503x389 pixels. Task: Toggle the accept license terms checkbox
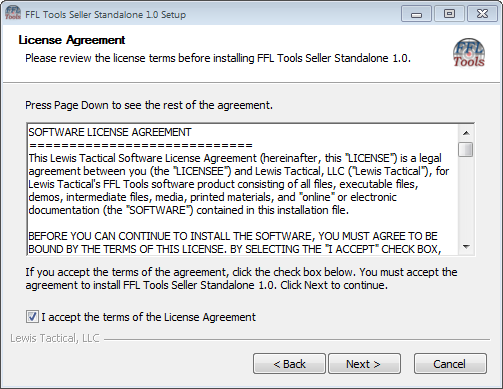point(32,317)
